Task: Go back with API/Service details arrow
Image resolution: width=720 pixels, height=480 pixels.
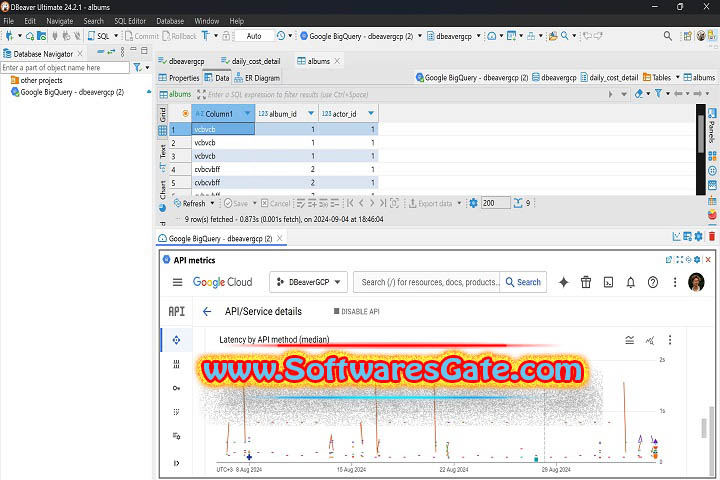Action: (x=207, y=311)
